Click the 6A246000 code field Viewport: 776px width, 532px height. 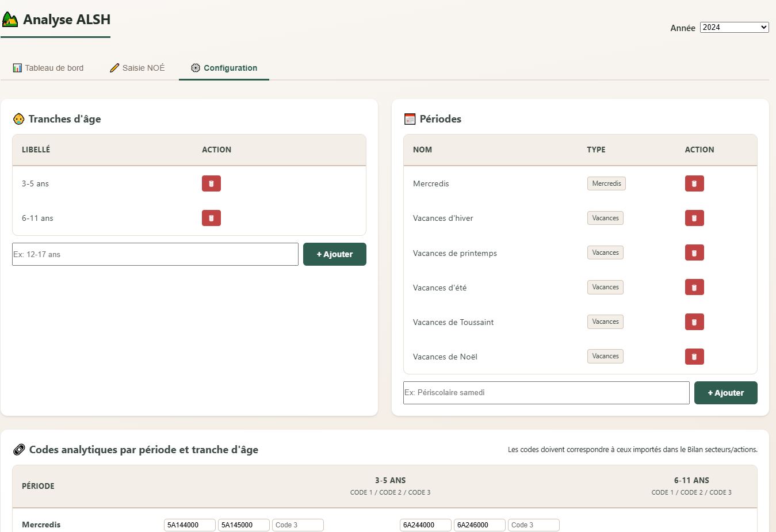pos(479,525)
